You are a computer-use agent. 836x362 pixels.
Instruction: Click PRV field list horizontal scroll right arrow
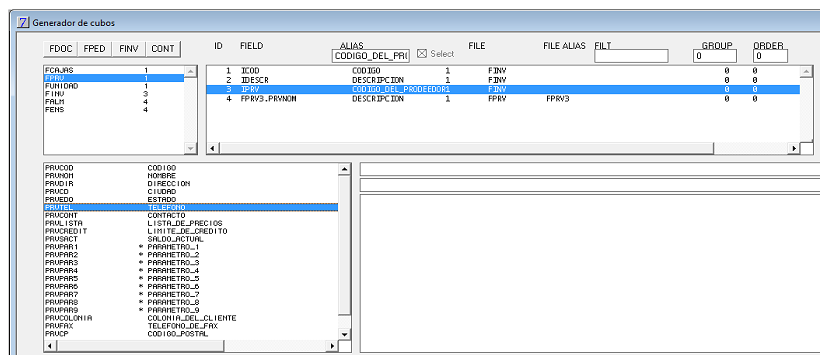(x=333, y=346)
